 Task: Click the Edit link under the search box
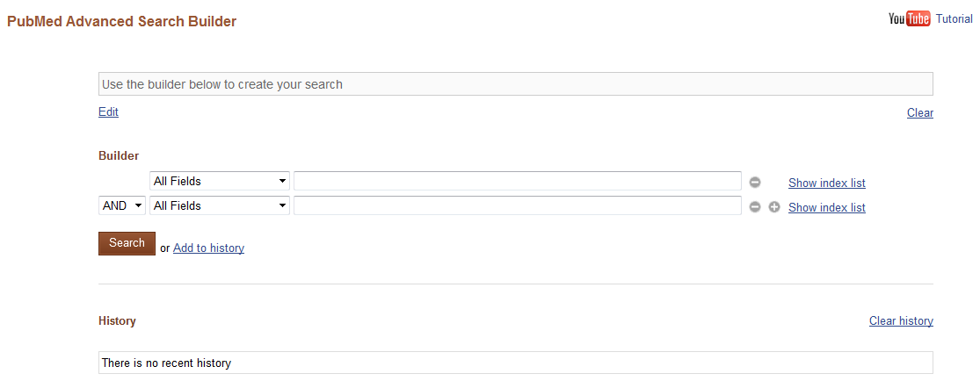click(x=108, y=111)
